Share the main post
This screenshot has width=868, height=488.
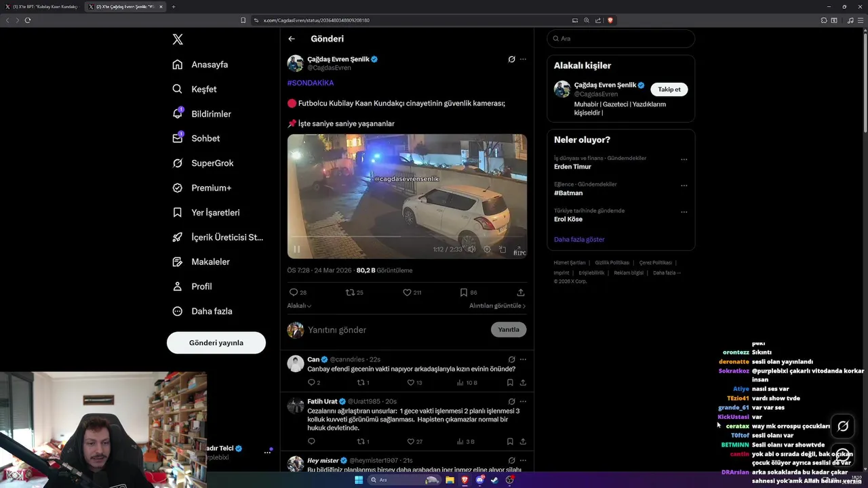pos(521,292)
